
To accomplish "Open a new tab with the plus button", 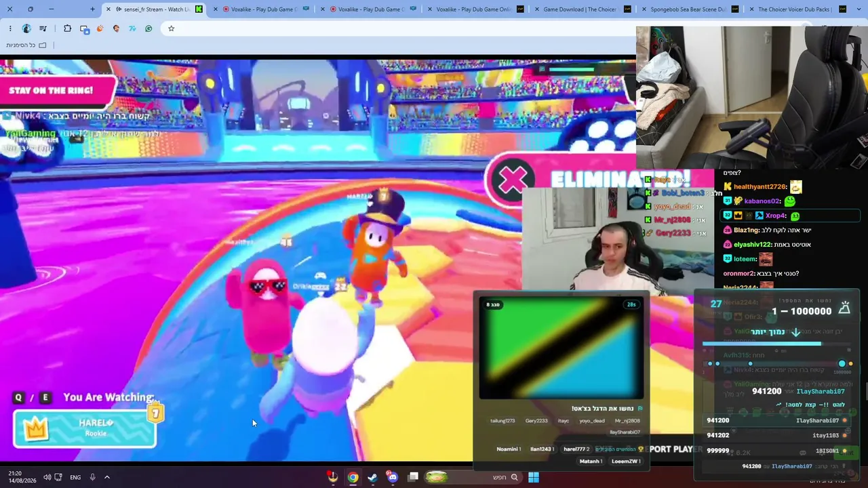I will (x=92, y=9).
